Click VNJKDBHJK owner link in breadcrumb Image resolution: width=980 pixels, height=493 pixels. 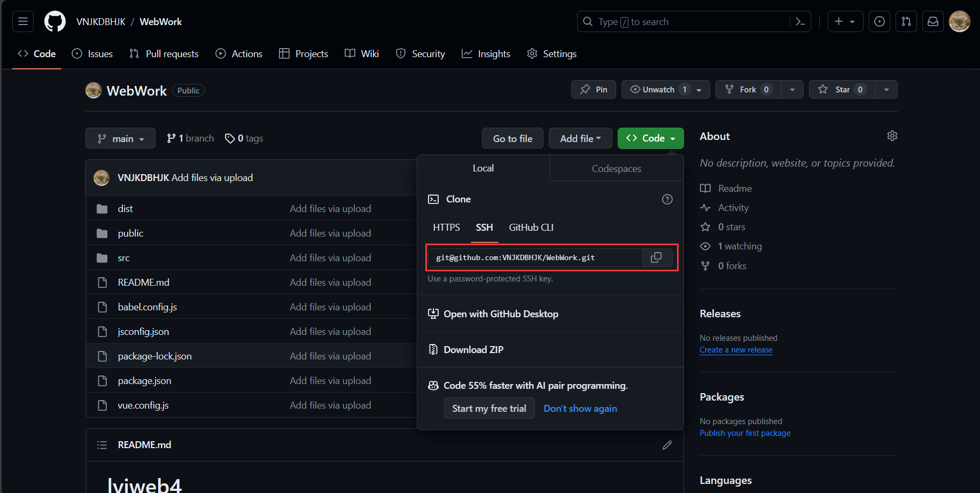101,22
